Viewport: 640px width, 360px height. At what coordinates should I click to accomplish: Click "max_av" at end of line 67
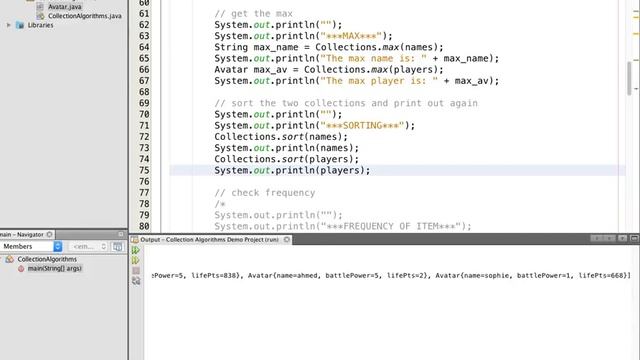tap(471, 81)
